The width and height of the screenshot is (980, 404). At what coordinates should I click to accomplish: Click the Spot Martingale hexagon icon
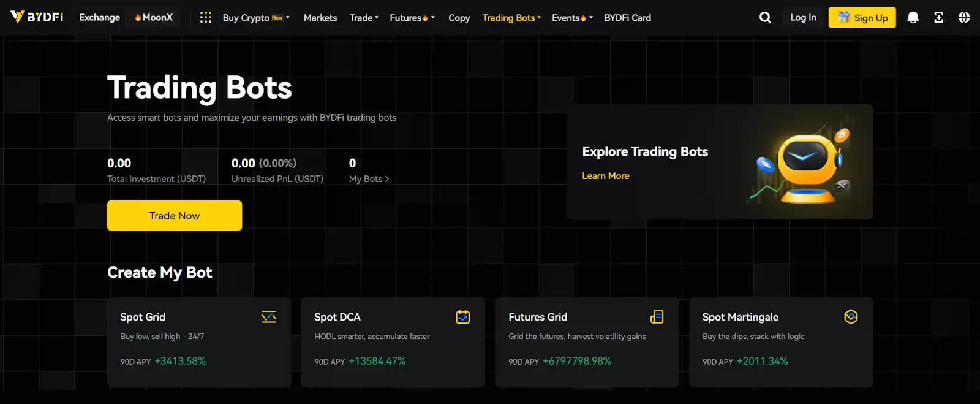pyautogui.click(x=851, y=317)
